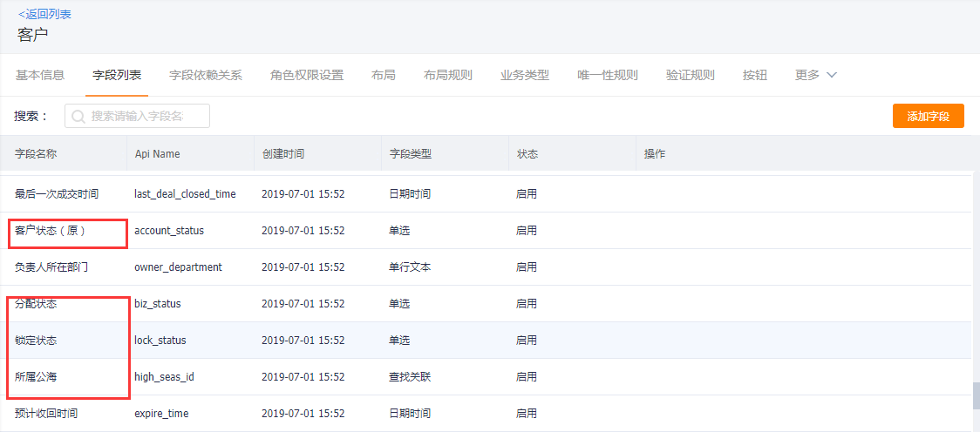Expand the 更多 dropdown
The height and width of the screenshot is (432, 980).
(x=816, y=75)
